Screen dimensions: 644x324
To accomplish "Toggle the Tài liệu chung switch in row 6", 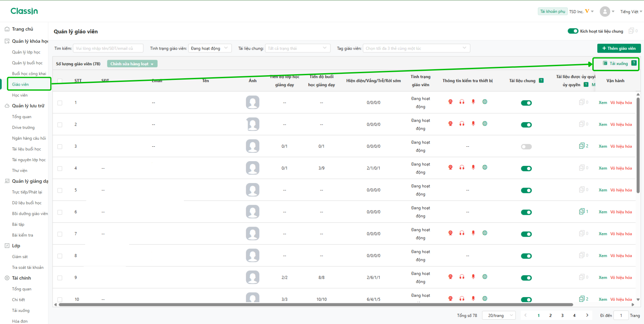I will [526, 212].
